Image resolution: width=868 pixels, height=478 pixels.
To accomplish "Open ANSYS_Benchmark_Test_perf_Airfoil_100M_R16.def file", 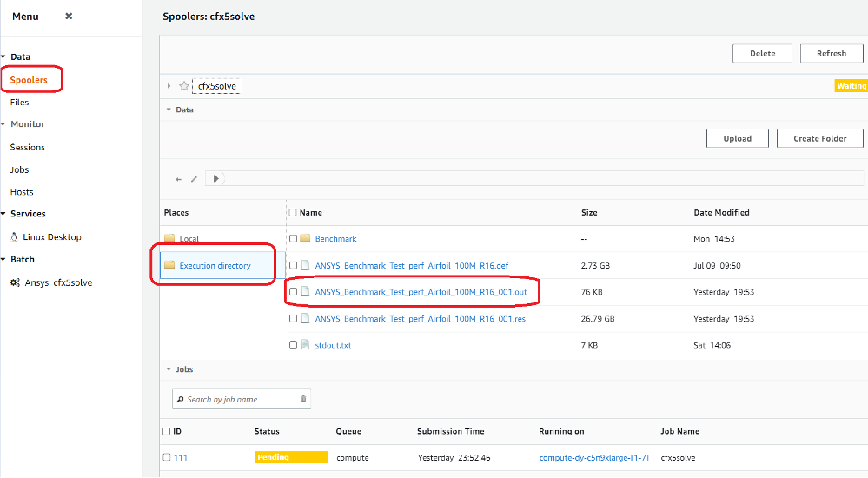I will pos(411,266).
